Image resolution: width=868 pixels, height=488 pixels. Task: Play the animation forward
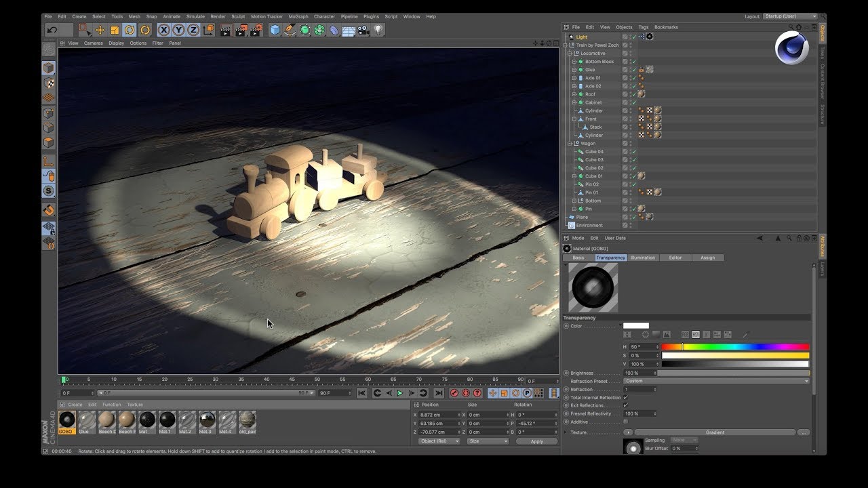399,393
